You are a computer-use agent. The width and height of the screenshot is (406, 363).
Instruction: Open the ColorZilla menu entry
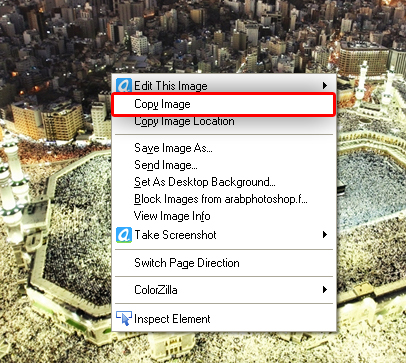coord(223,290)
